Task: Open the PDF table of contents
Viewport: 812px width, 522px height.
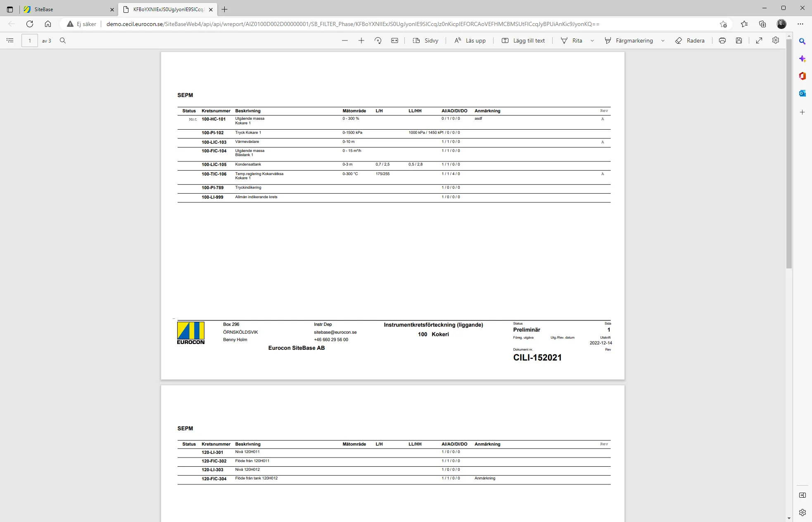Action: point(10,40)
